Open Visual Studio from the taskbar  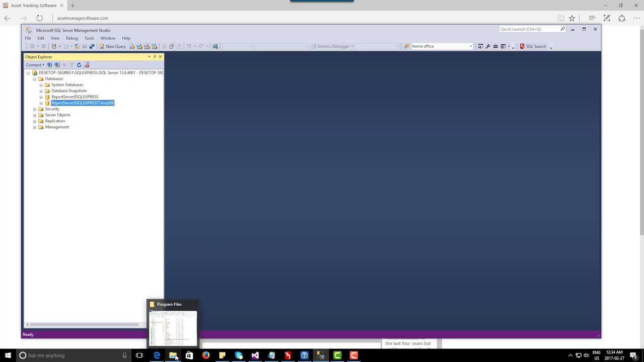(x=255, y=355)
